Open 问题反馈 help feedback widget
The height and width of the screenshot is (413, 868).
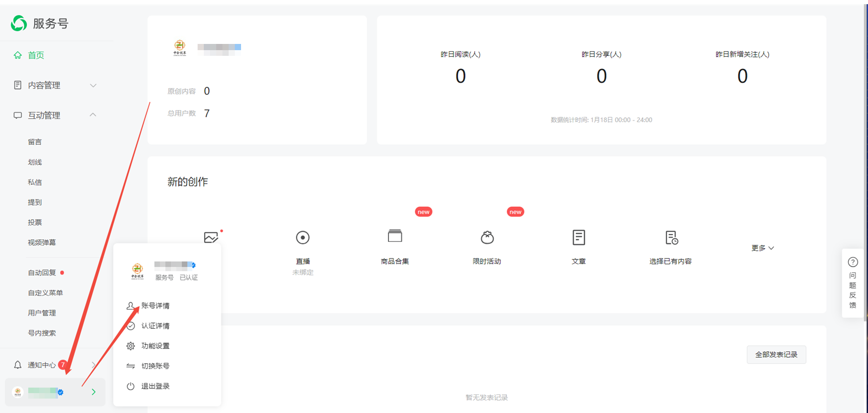click(852, 283)
